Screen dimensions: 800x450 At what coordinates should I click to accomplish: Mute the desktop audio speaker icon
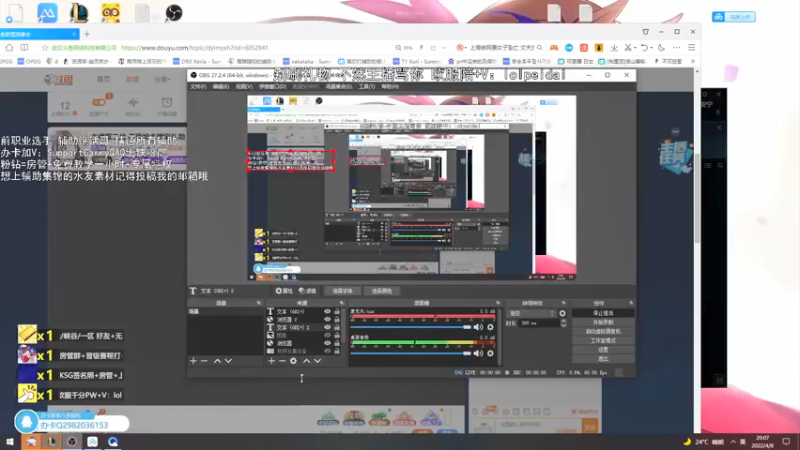point(478,353)
